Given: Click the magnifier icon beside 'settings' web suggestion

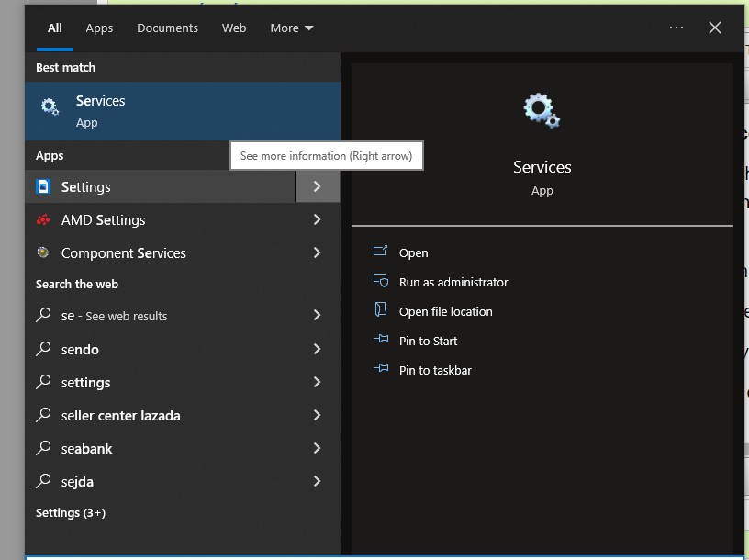Looking at the screenshot, I should click(x=43, y=381).
